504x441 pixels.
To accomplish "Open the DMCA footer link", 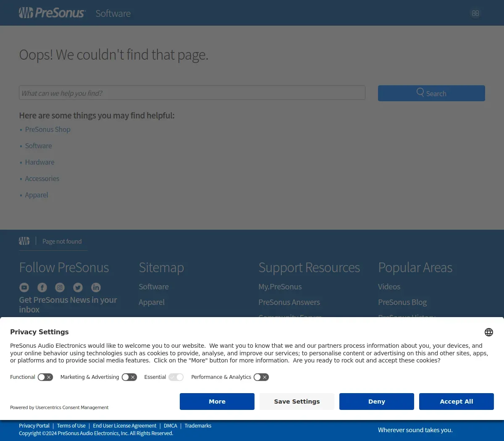I will coord(171,426).
